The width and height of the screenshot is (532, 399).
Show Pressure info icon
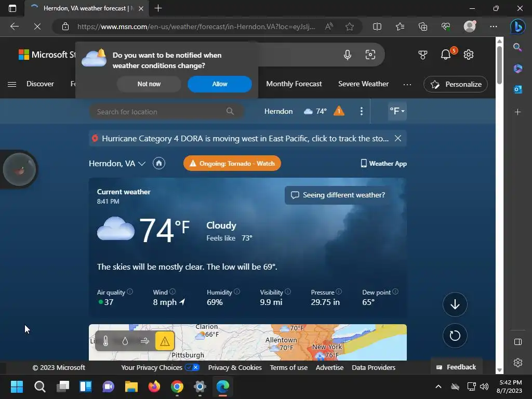point(339,291)
